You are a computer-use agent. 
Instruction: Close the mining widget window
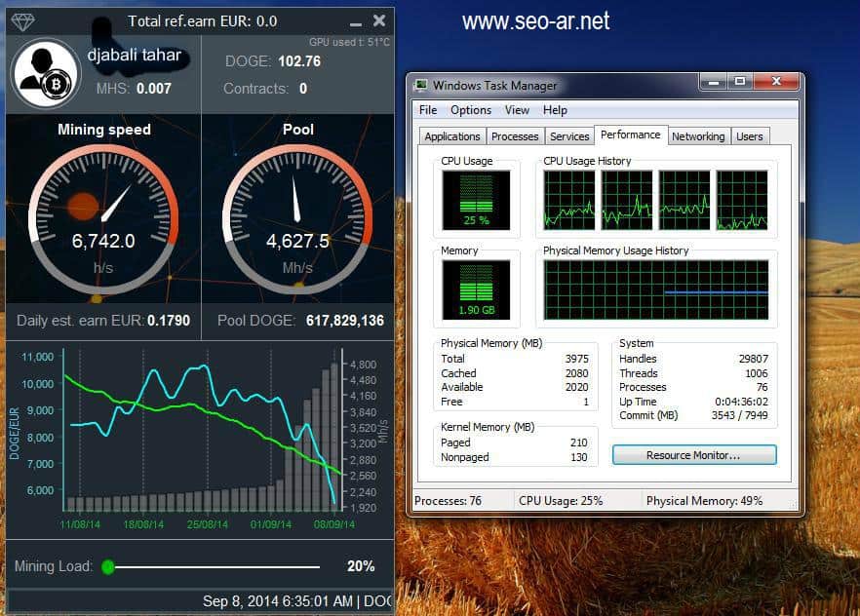click(379, 20)
